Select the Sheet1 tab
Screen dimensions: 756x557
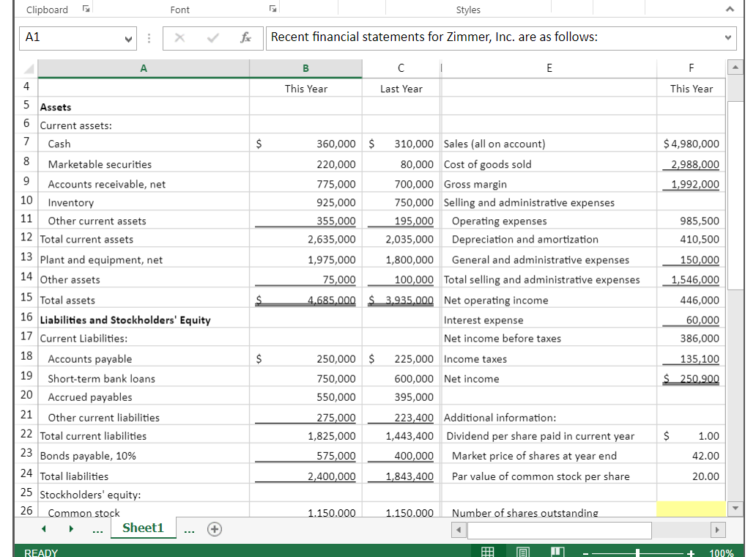click(x=143, y=528)
